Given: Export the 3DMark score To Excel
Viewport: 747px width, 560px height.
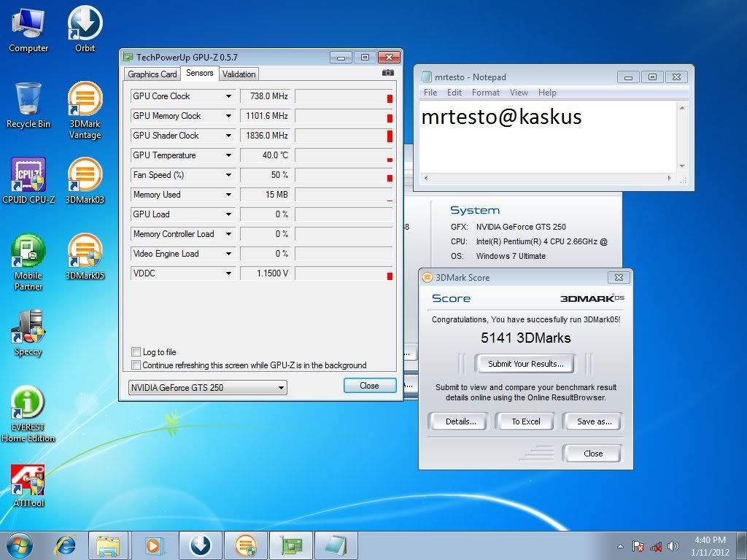Looking at the screenshot, I should (x=525, y=421).
